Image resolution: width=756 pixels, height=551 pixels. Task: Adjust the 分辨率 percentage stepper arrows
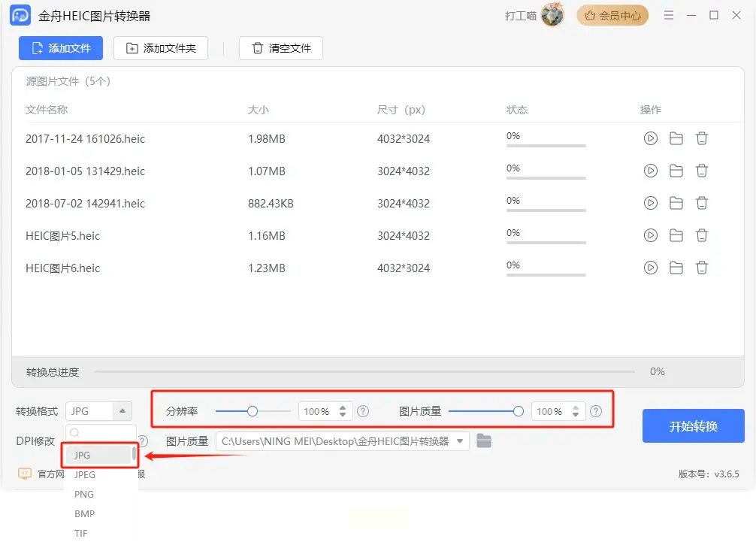click(x=343, y=411)
